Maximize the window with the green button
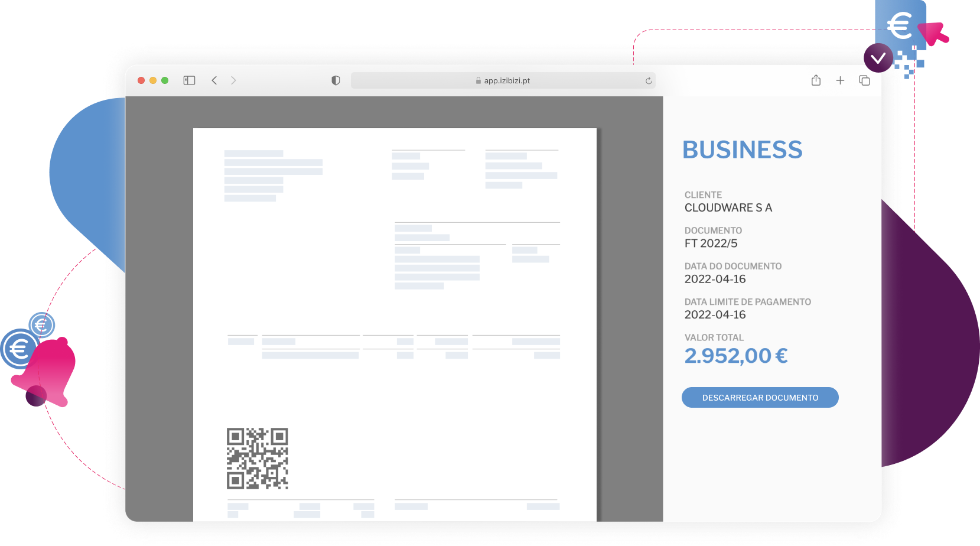Screen dimensions: 980x546 click(165, 80)
